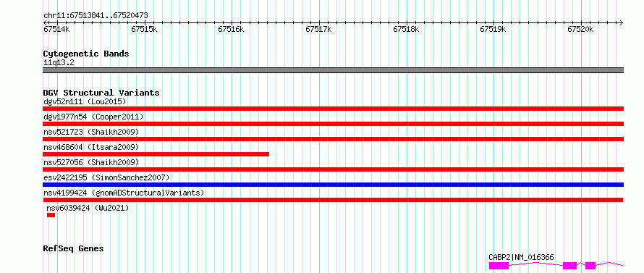Viewport: 644px width, 273px height.
Task: Open esv2422195 (SimonSanchez2007) variant label
Action: coord(106,177)
